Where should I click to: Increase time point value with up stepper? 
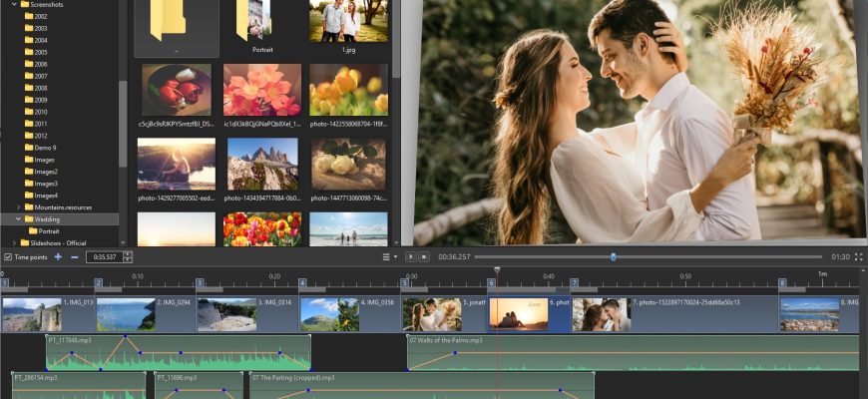128,254
